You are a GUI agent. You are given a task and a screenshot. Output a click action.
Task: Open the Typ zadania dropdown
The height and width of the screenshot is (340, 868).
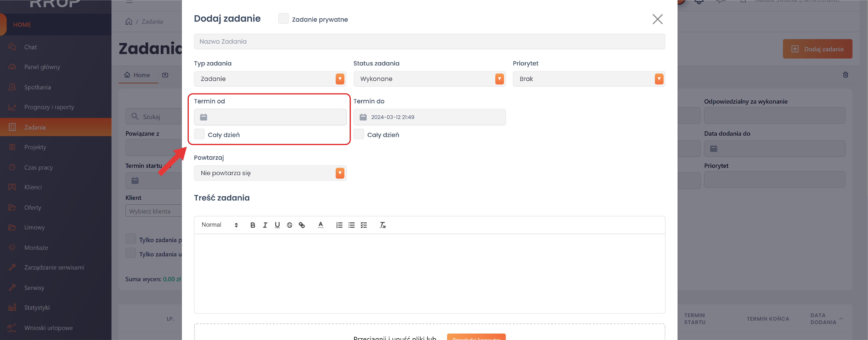270,79
